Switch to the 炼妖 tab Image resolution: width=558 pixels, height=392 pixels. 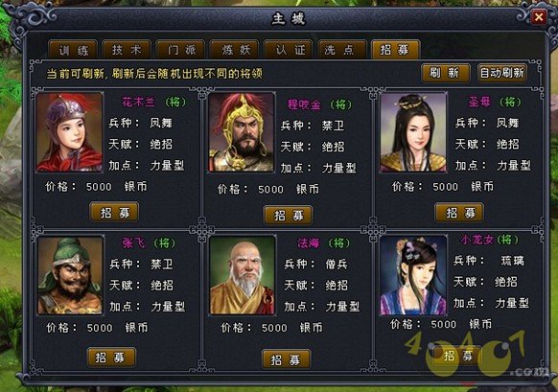tap(235, 50)
